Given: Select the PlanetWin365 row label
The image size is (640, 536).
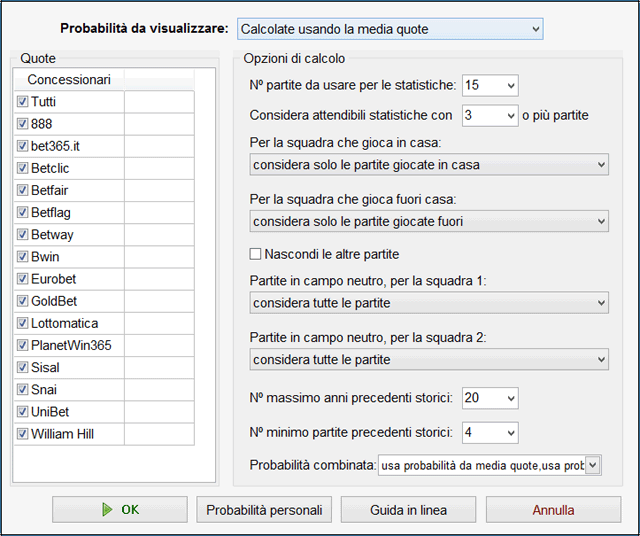Looking at the screenshot, I should pyautogui.click(x=71, y=345).
